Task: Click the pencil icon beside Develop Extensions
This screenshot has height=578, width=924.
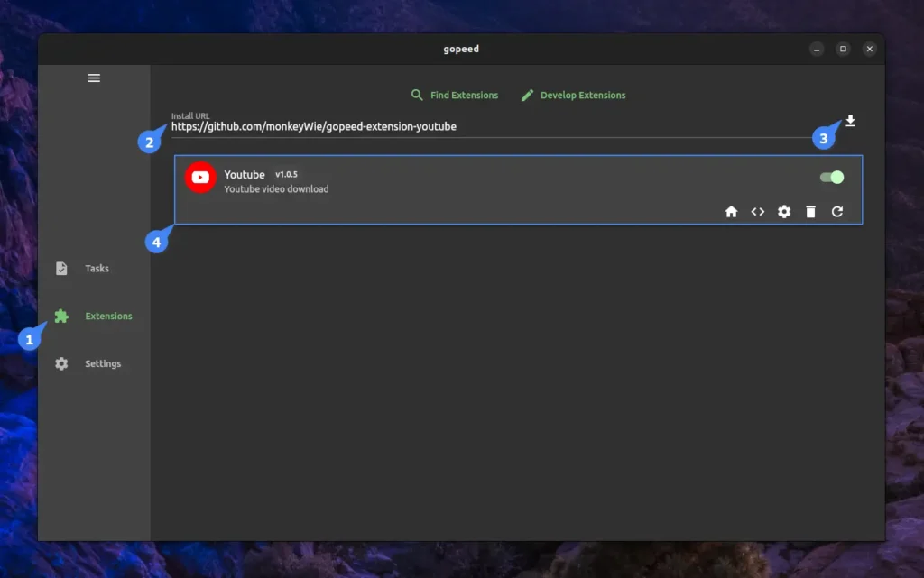Action: pyautogui.click(x=527, y=95)
